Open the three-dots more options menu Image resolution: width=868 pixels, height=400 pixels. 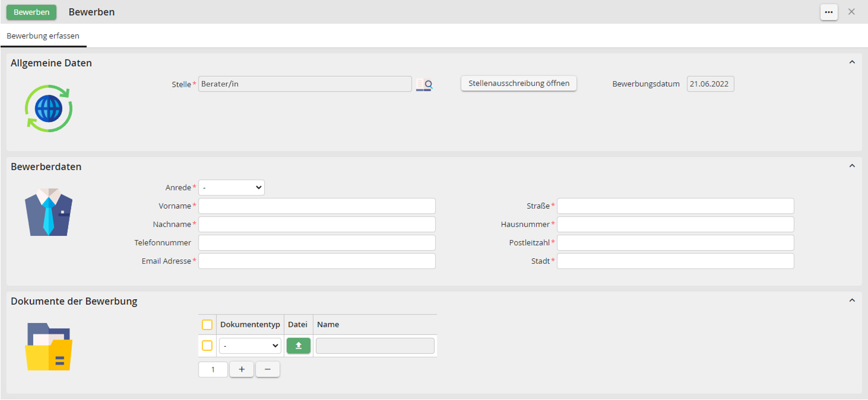click(828, 12)
